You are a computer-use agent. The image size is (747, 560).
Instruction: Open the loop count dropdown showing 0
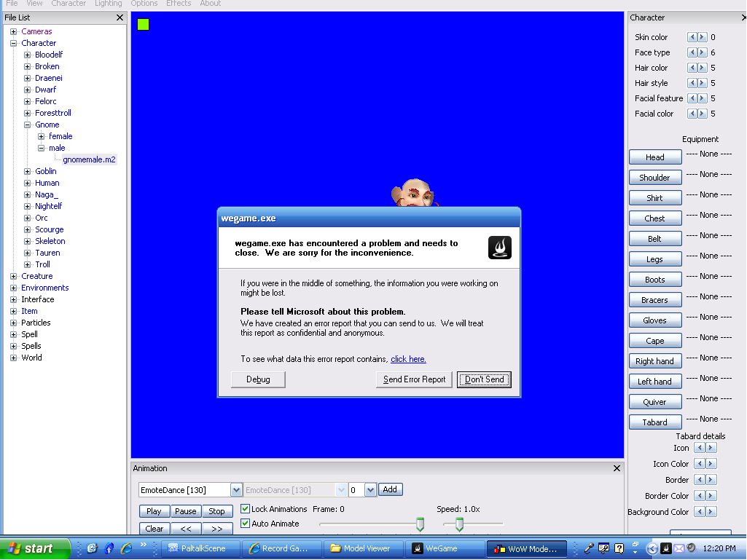370,490
